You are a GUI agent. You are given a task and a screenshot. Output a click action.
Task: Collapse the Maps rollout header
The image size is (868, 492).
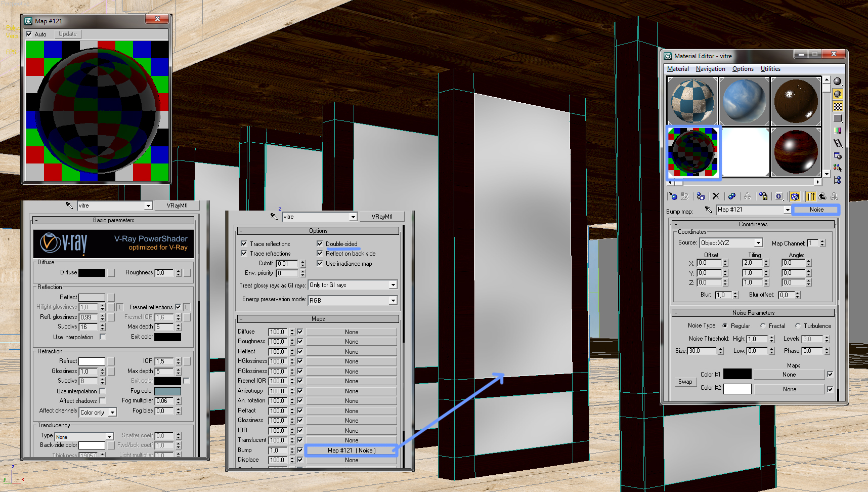[318, 319]
